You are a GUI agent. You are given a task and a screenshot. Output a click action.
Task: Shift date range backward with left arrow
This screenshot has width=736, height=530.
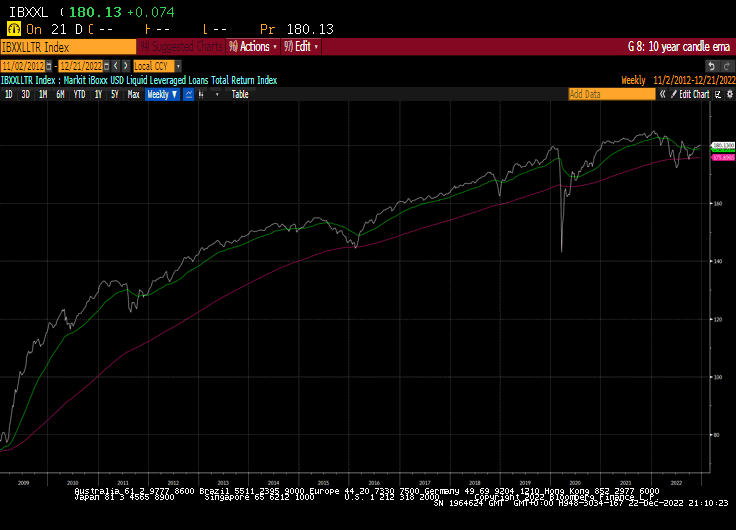[x=116, y=66]
